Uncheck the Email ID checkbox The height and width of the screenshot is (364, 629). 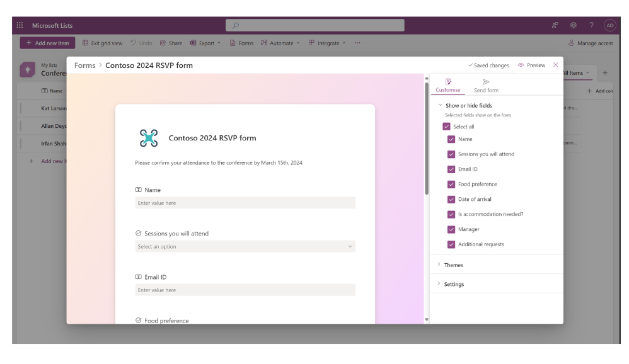(x=451, y=169)
